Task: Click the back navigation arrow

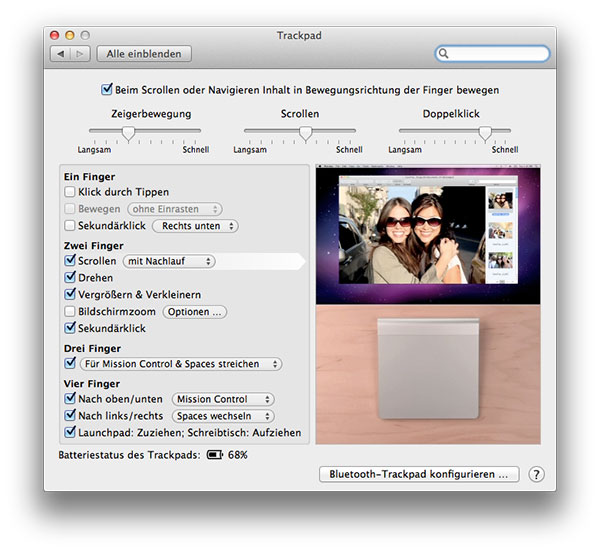Action: 61,54
